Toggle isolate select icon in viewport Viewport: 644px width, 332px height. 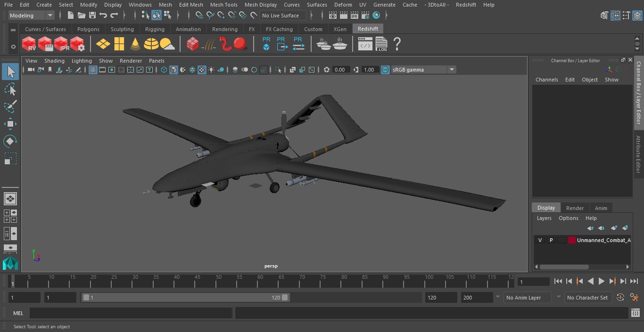pyautogui.click(x=278, y=70)
